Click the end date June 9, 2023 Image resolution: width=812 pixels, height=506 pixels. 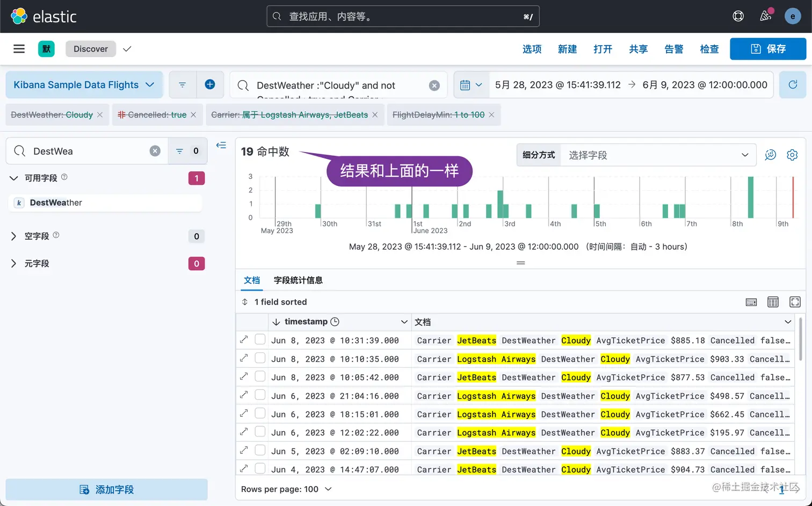[705, 85]
